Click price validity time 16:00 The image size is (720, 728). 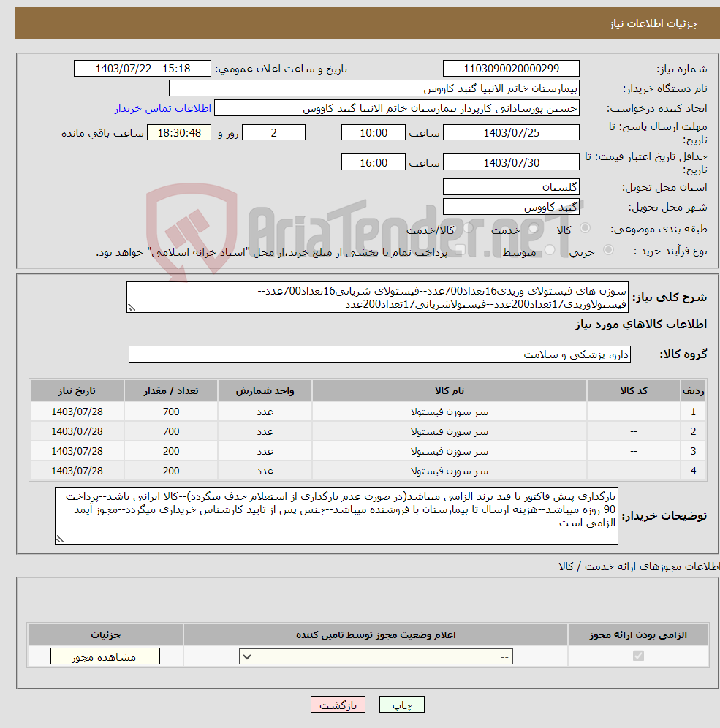click(374, 162)
